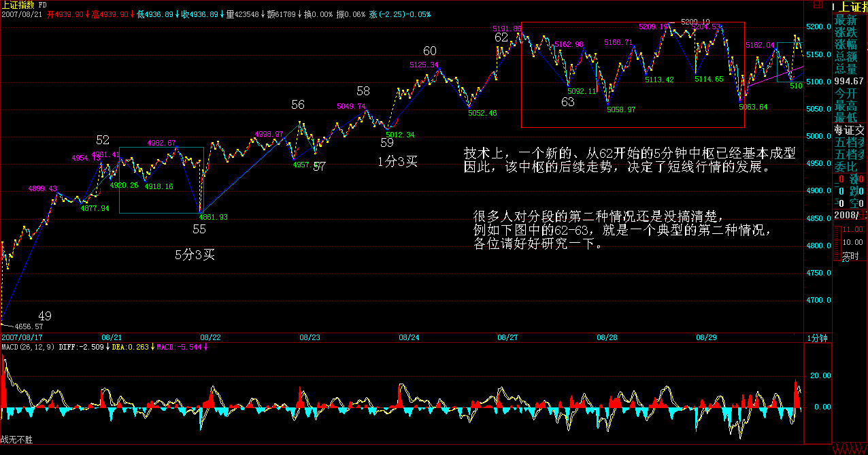
Task: Click the 08/23 date on the time axis
Action: tap(310, 337)
